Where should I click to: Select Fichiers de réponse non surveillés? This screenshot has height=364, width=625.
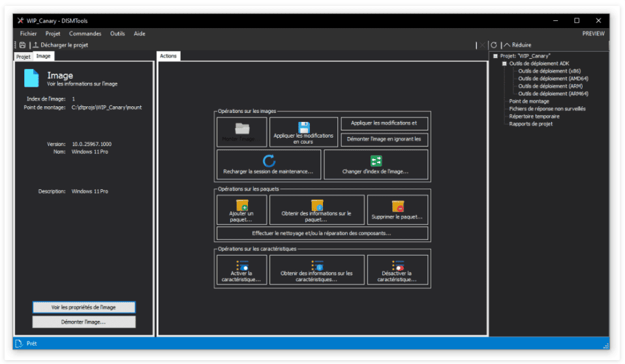coord(547,108)
